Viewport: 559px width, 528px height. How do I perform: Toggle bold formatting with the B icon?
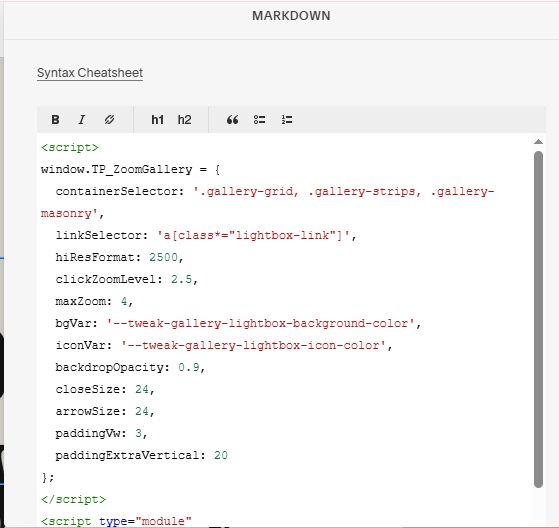coord(55,120)
